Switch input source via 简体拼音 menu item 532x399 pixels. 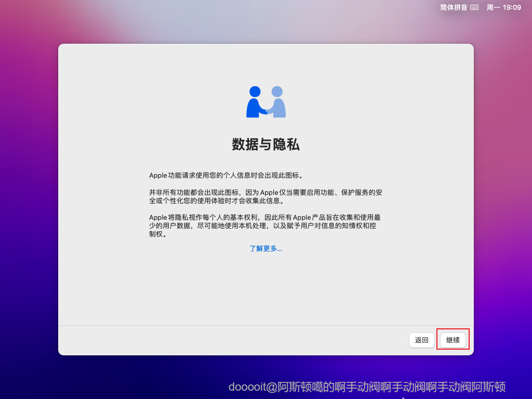(x=454, y=7)
